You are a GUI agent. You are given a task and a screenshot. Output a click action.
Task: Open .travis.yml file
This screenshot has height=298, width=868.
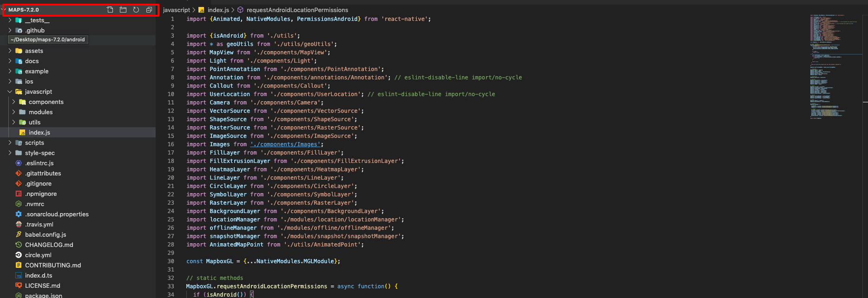coord(39,225)
